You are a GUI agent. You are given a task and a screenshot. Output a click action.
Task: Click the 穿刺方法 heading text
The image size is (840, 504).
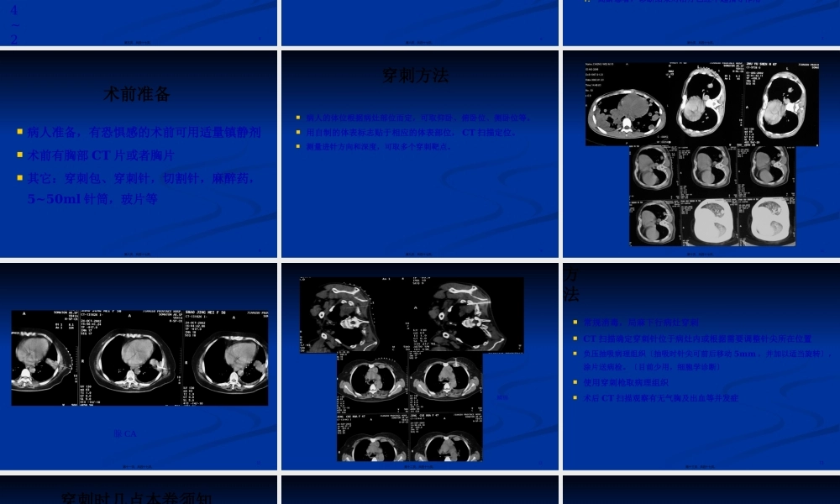(416, 76)
